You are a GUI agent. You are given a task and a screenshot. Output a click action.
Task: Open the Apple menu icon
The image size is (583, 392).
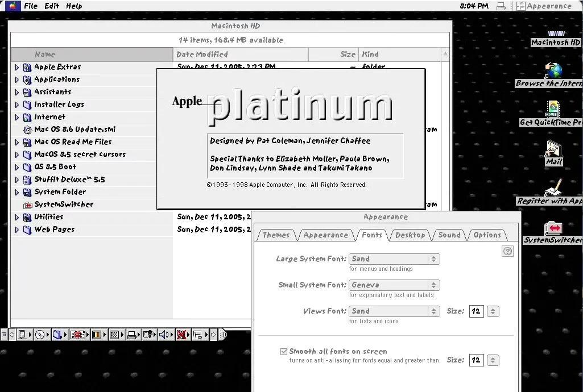(x=13, y=6)
